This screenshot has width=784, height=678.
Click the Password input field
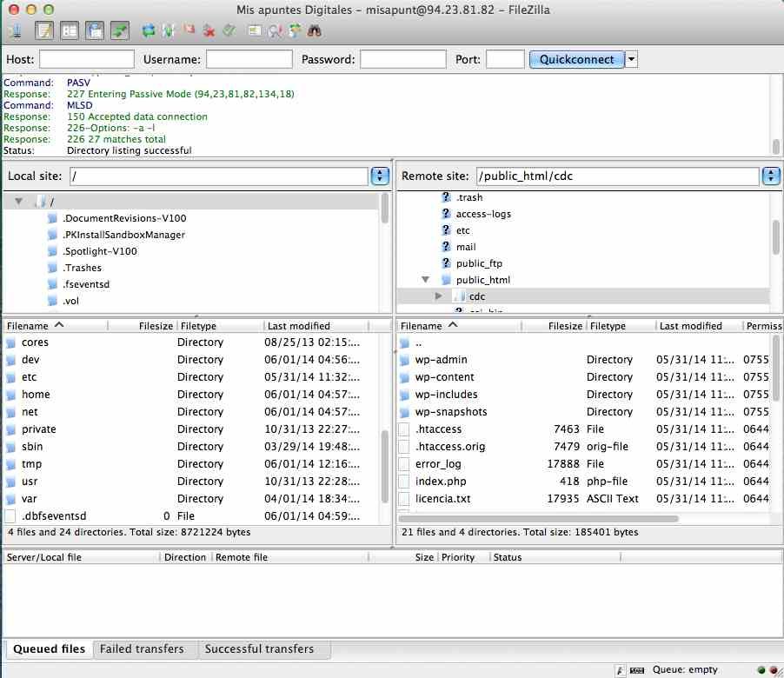coord(403,59)
